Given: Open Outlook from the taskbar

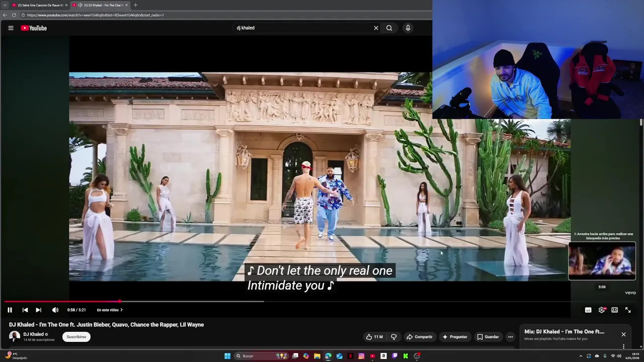Looking at the screenshot, I should click(x=339, y=356).
